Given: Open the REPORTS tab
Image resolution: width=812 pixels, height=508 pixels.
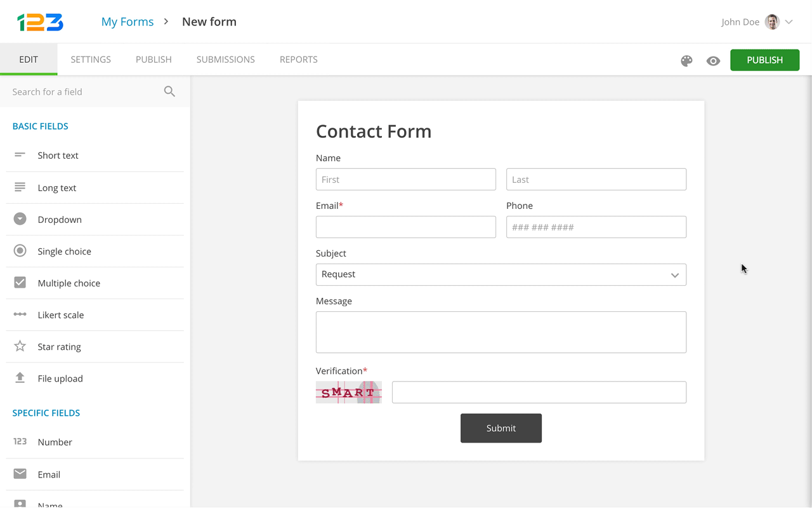Looking at the screenshot, I should [299, 60].
